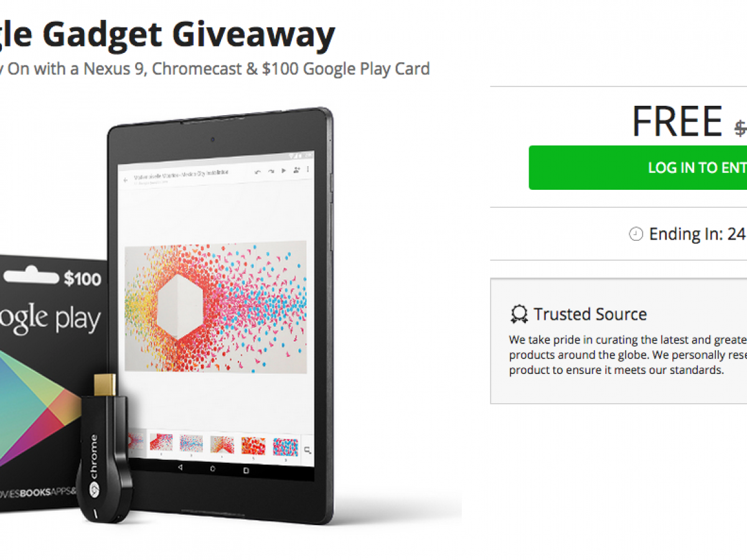
Task: Click the comment icon beside slide thumbnails
Action: [x=308, y=450]
